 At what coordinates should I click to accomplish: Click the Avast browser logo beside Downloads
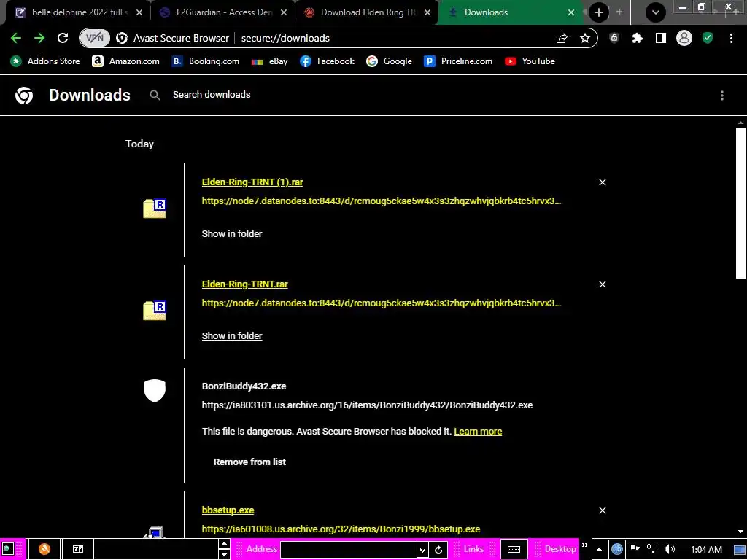pos(24,96)
